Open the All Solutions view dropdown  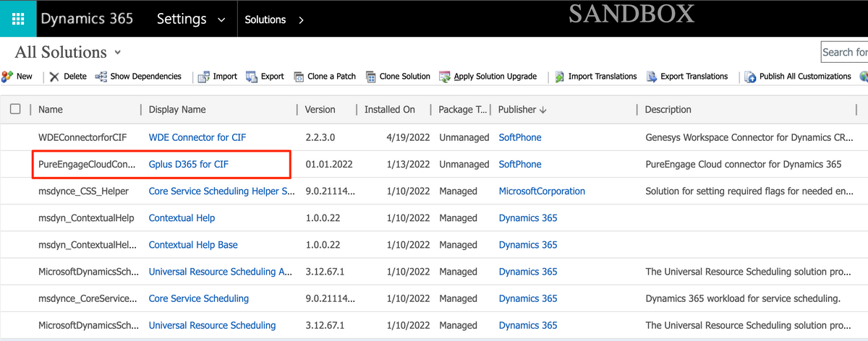(117, 53)
